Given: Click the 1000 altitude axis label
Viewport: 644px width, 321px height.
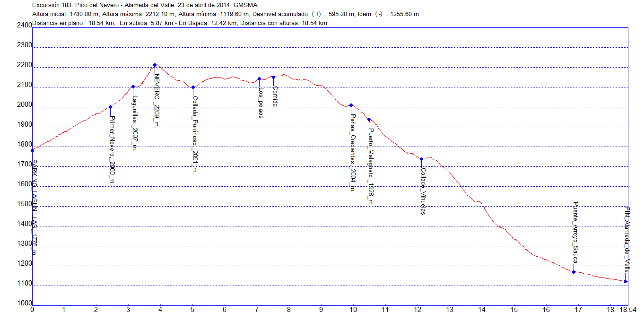Looking at the screenshot, I should click(x=24, y=304).
